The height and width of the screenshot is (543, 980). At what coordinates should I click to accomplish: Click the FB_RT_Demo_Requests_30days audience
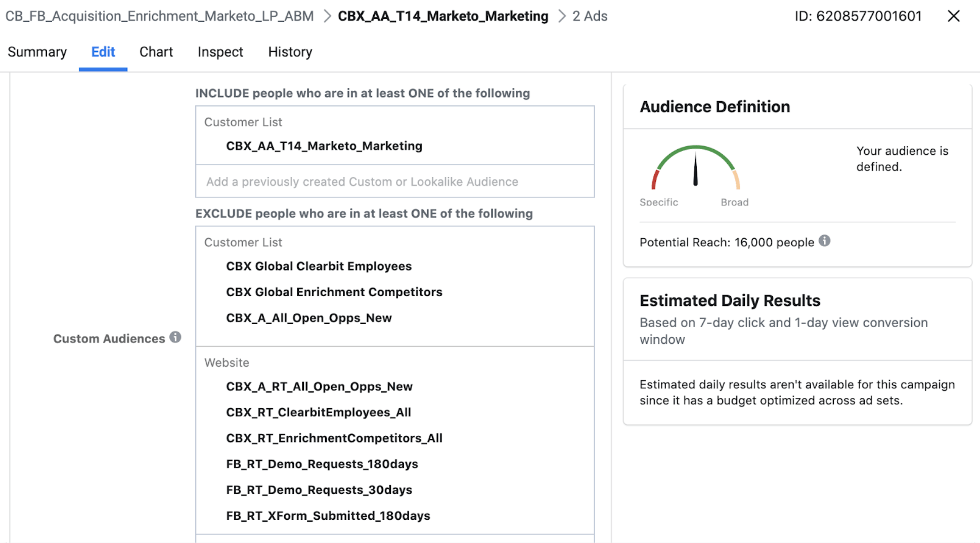point(319,489)
